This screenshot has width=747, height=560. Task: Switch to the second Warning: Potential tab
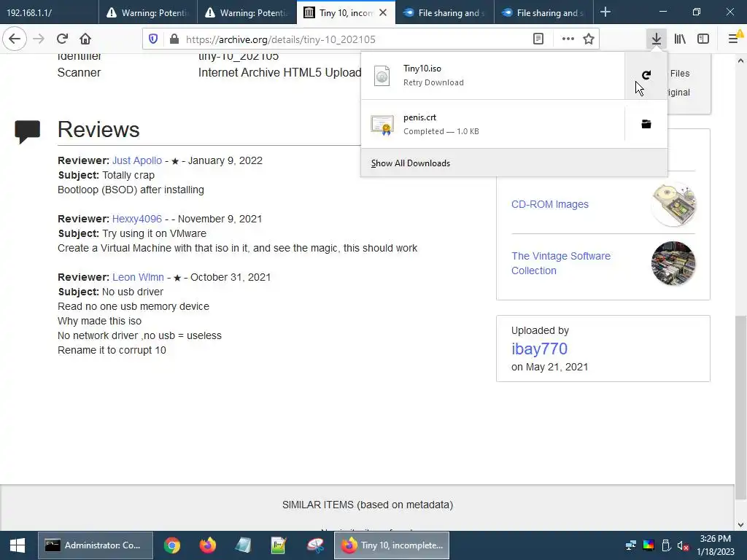[x=247, y=12]
